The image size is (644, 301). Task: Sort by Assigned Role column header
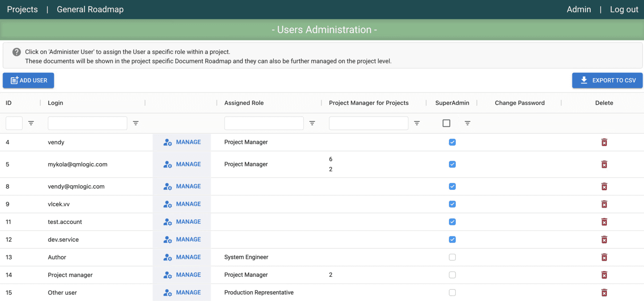(244, 103)
